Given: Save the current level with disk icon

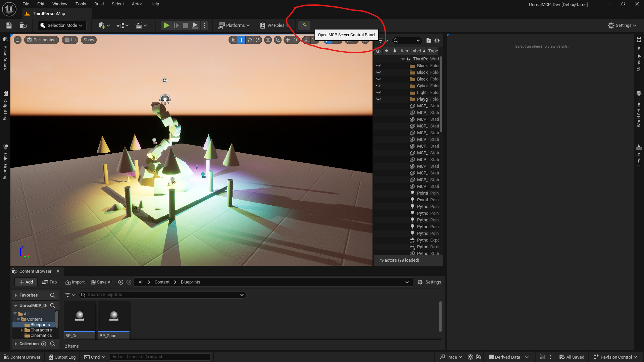Looking at the screenshot, I should (x=9, y=25).
